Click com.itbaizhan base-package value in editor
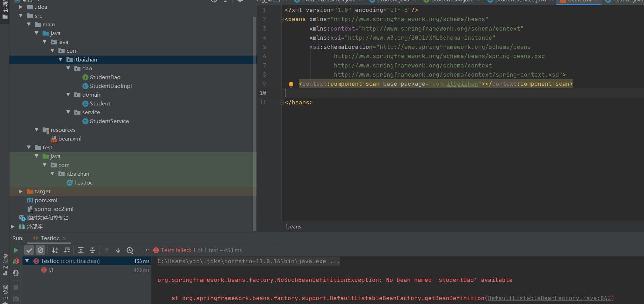644x304 pixels. 455,84
